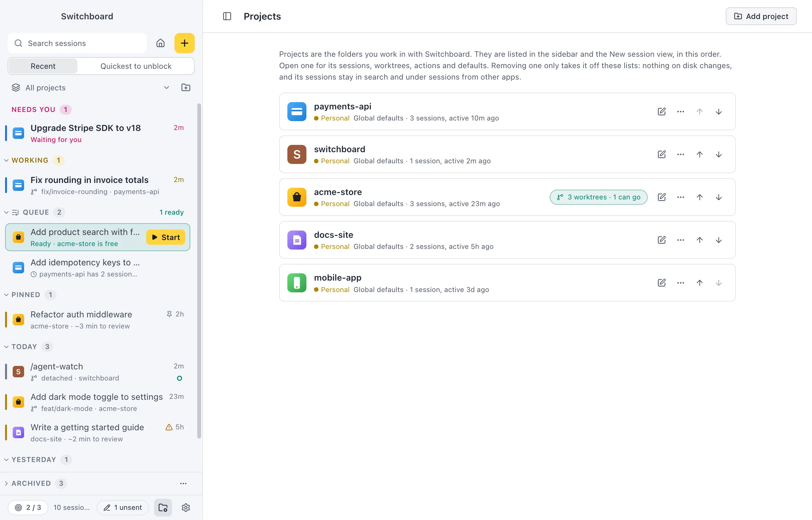Viewport: 812px width, 520px height.
Task: Open settings gear in sidebar footer
Action: coord(186,508)
